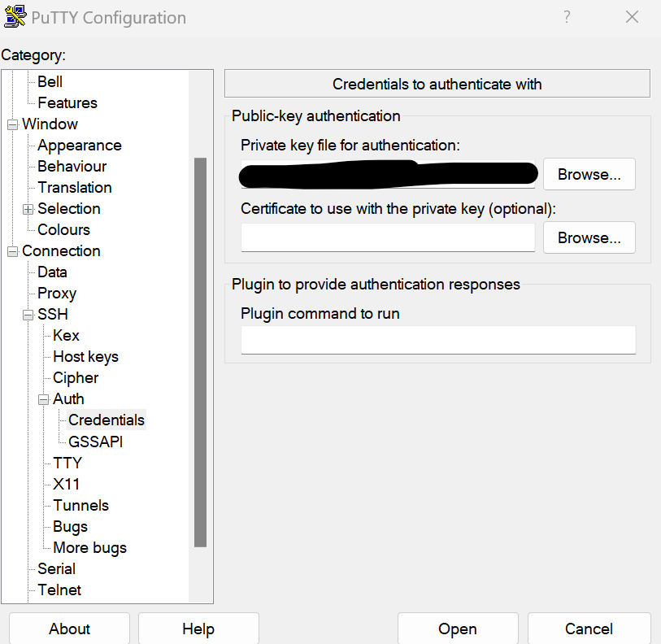Viewport: 661px width, 644px height.
Task: Select the X11 category
Action: (x=66, y=484)
